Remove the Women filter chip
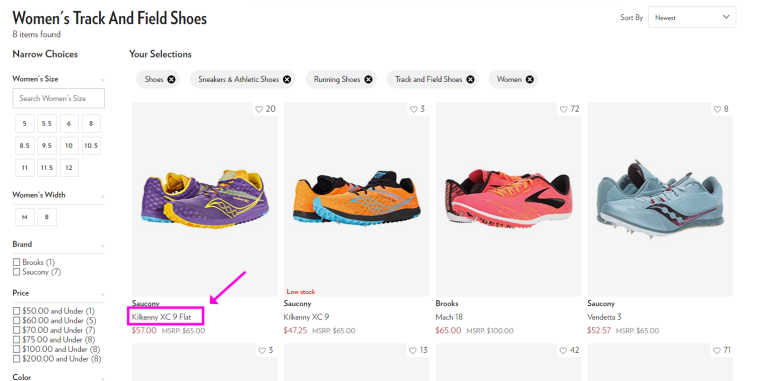Image resolution: width=773 pixels, height=381 pixels. 529,79
